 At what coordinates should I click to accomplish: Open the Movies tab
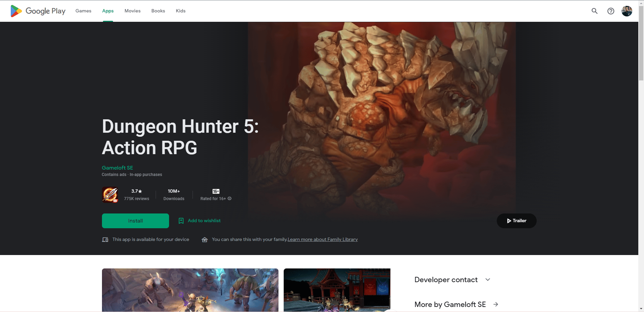[x=132, y=11]
